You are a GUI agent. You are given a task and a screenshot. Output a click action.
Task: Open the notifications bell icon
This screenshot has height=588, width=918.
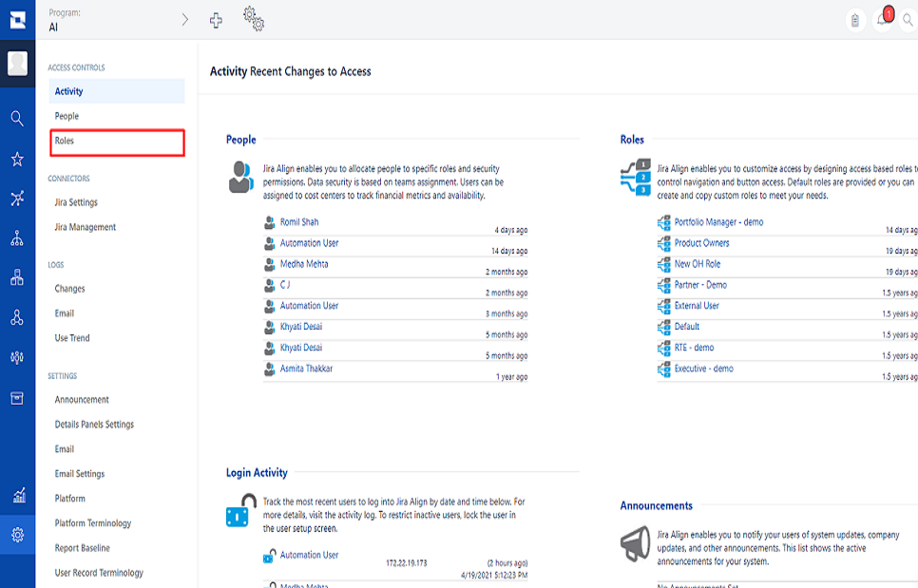884,20
